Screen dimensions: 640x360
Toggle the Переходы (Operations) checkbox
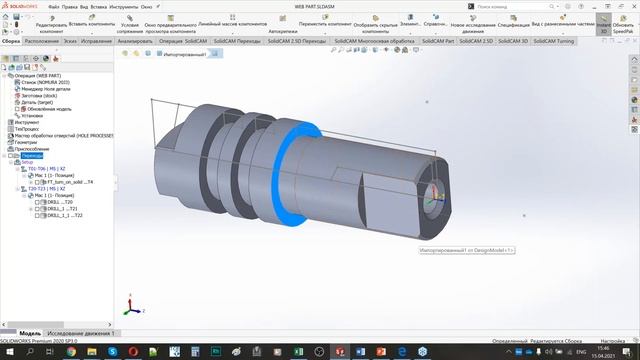(11, 156)
